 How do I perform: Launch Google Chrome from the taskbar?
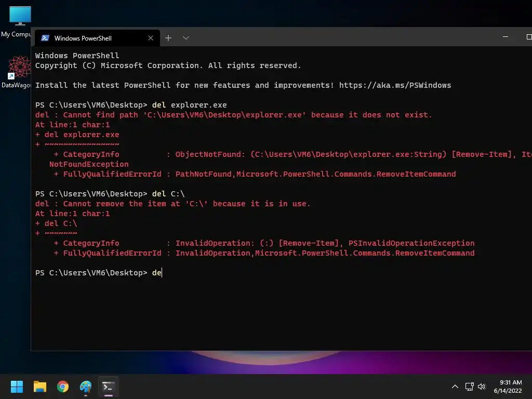tap(63, 387)
